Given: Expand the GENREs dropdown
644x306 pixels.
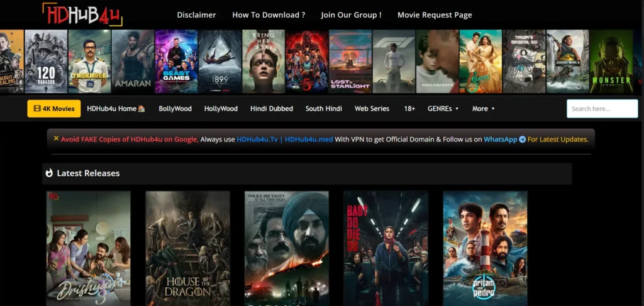Looking at the screenshot, I should coord(443,109).
